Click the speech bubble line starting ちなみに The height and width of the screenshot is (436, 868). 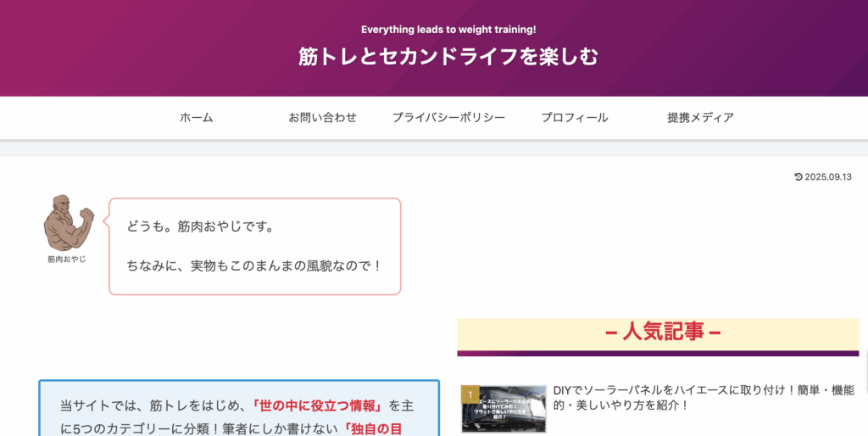254,266
